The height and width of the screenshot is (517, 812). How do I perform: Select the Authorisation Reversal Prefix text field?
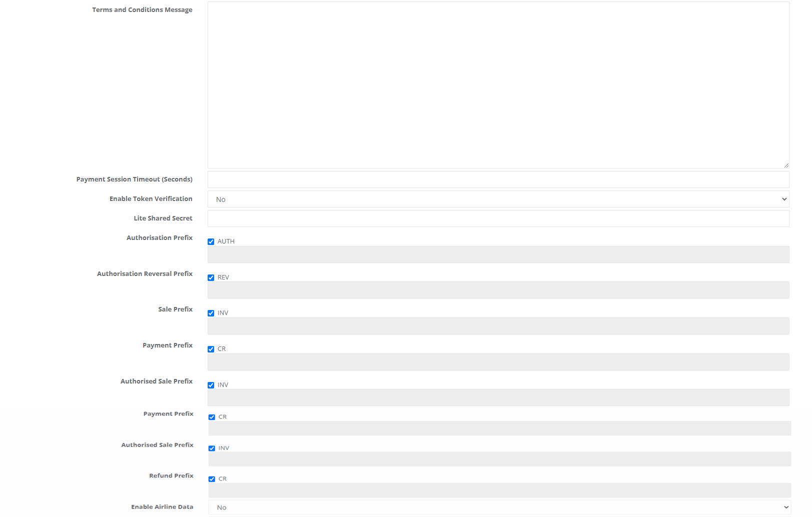click(498, 290)
